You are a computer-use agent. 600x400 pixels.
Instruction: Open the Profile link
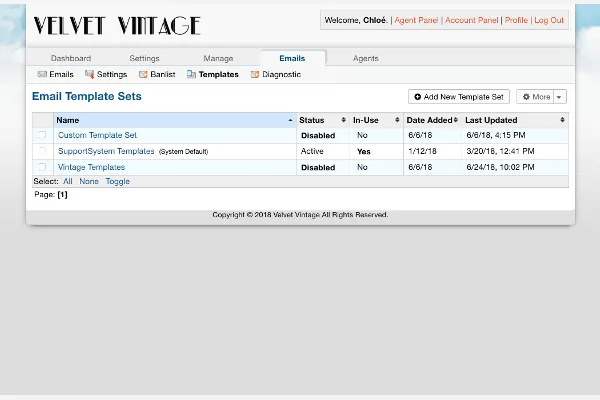(x=516, y=20)
